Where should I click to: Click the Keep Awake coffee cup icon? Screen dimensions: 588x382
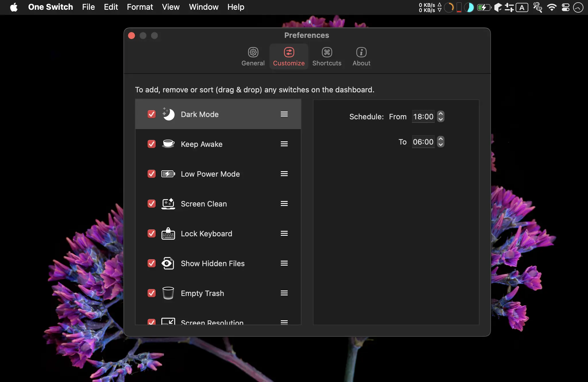168,144
